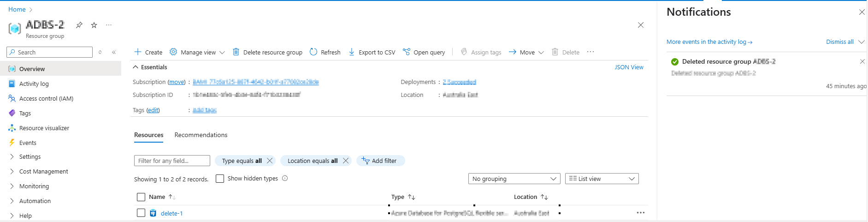The height and width of the screenshot is (222, 868).
Task: Click the Add filter button
Action: (x=380, y=161)
